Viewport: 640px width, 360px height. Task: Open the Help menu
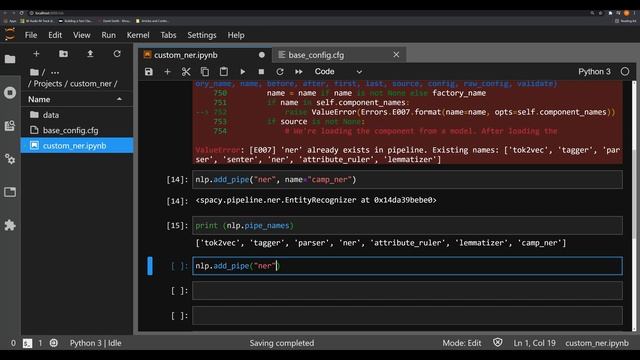[236, 35]
